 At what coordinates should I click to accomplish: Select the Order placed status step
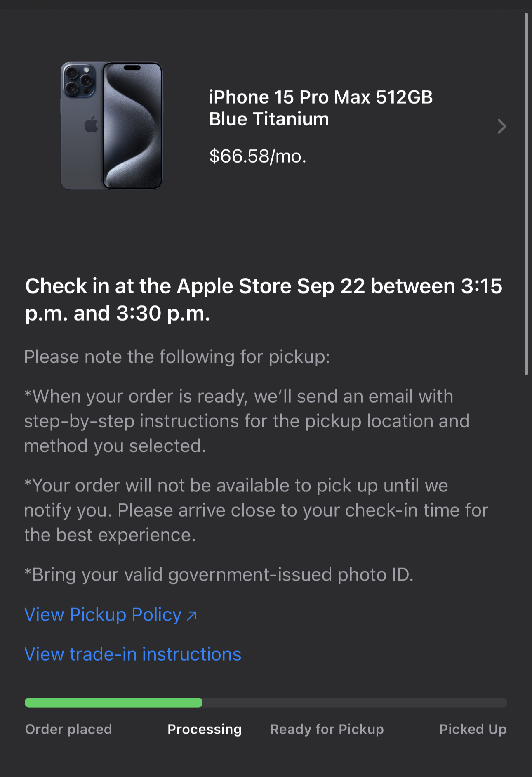tap(68, 730)
